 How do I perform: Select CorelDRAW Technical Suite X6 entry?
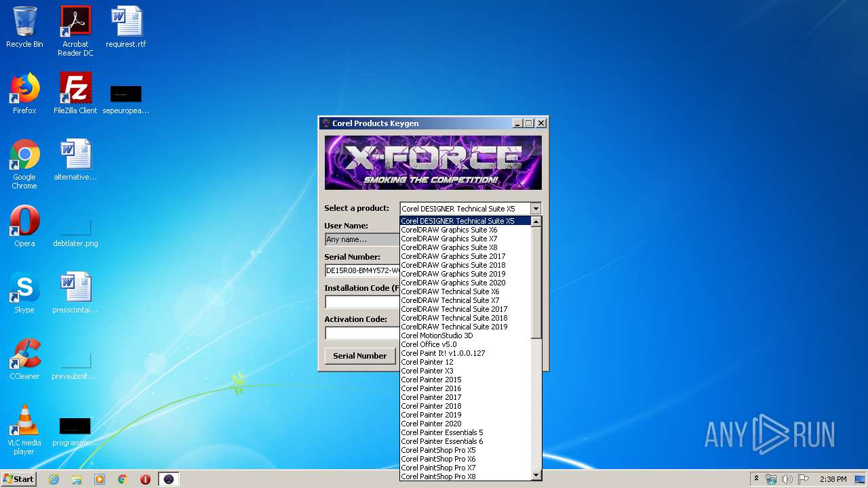tap(465, 291)
